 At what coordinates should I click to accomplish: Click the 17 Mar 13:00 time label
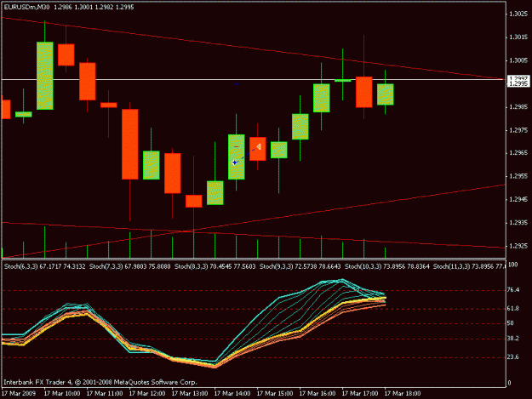(190, 394)
